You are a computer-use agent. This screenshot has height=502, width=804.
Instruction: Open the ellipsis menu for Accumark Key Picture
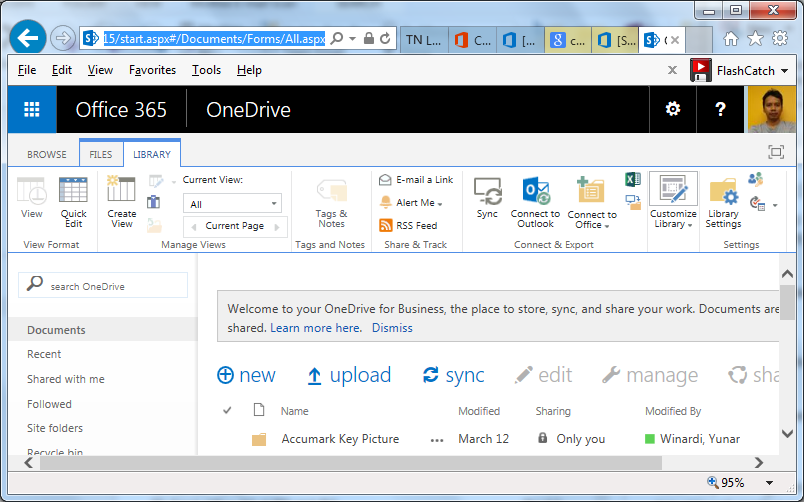[437, 440]
